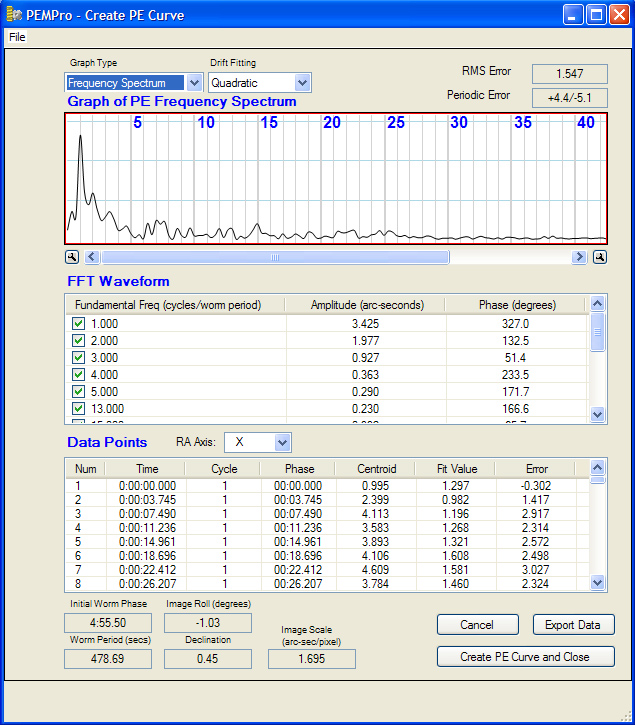Viewport: 635px width, 725px height.
Task: Select data row with time 0:00:07.490
Action: [x=327, y=514]
